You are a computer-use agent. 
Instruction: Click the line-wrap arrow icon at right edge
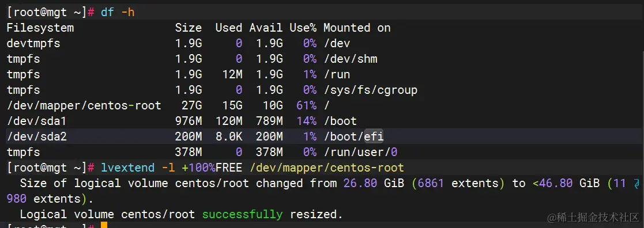tap(636, 183)
